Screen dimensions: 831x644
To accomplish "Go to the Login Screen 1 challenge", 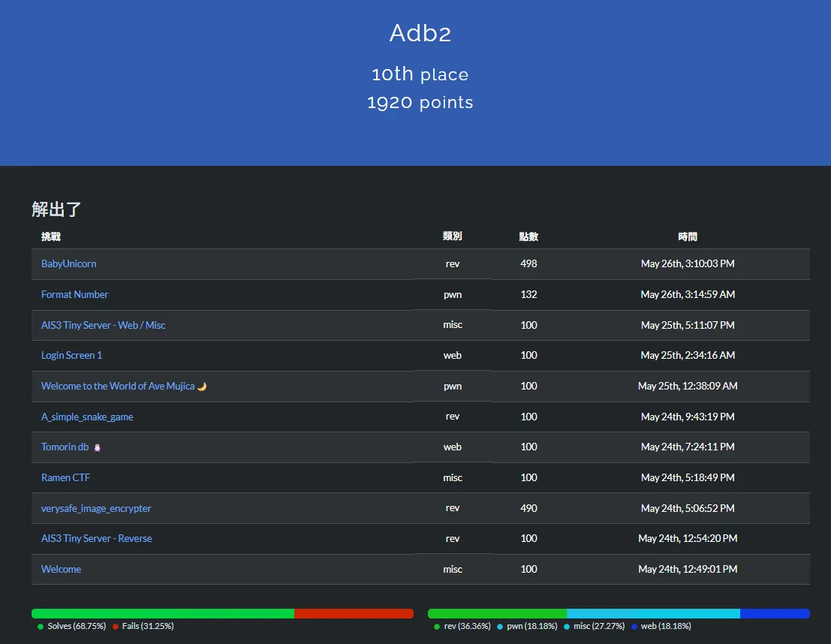I will [x=71, y=356].
